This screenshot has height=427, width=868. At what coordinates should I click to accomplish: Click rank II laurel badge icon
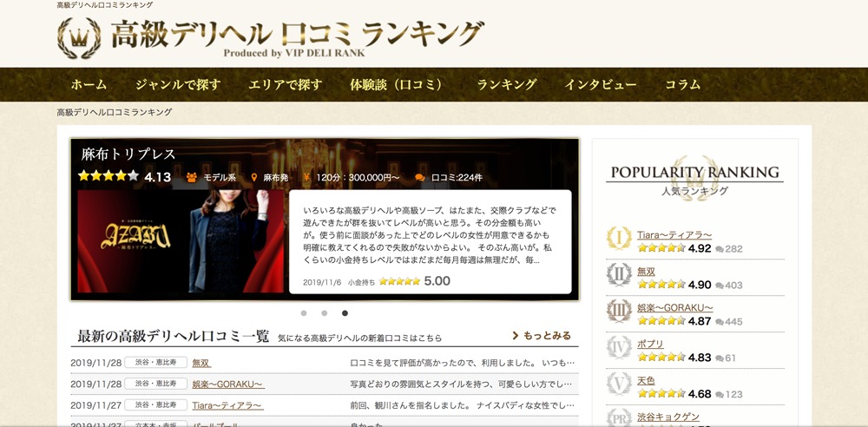(619, 275)
